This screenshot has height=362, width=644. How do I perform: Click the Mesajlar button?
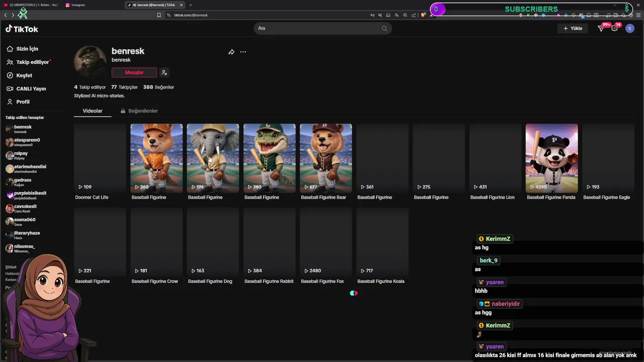tap(134, 72)
